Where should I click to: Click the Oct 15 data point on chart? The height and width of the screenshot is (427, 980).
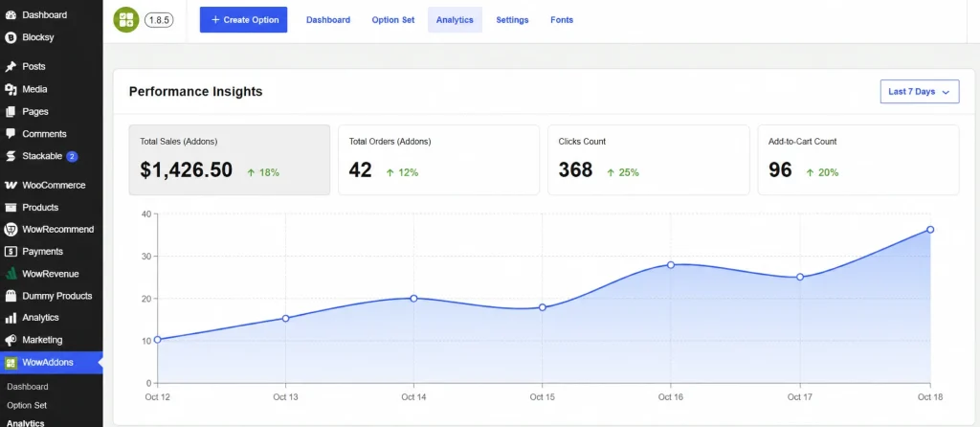click(x=543, y=307)
